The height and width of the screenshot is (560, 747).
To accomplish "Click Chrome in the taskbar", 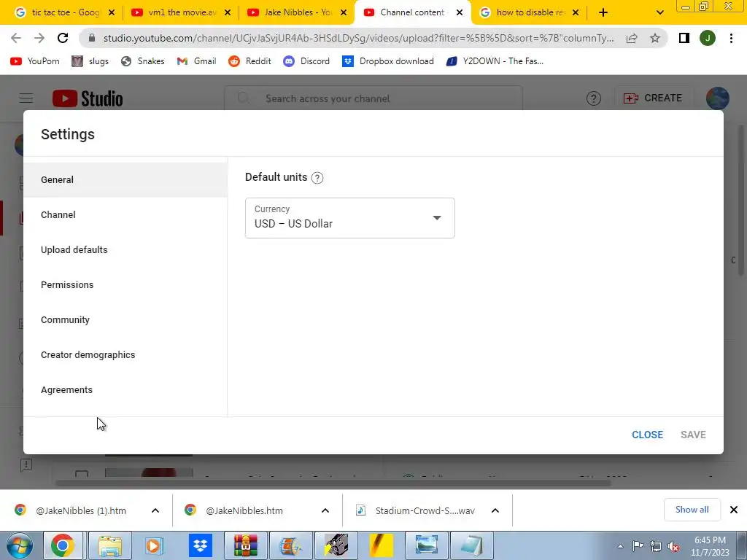I will coord(63,545).
